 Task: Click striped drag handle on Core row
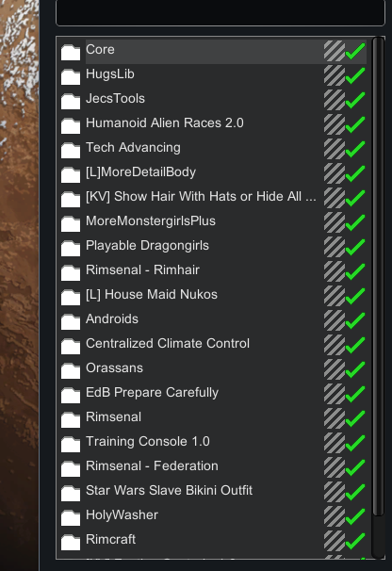(335, 51)
